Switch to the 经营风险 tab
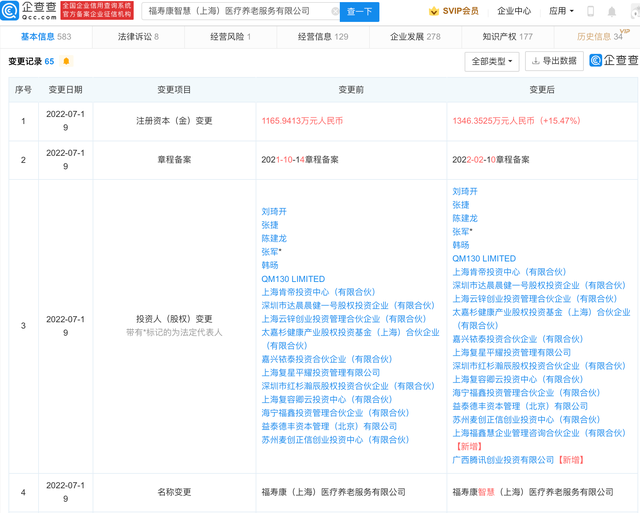The width and height of the screenshot is (640, 513). pyautogui.click(x=227, y=36)
